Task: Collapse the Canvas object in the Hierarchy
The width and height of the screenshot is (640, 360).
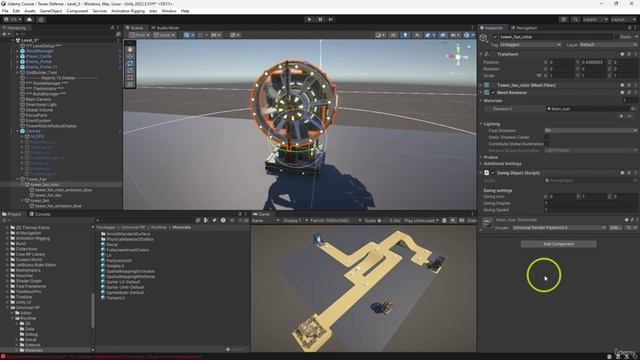Action: point(18,131)
